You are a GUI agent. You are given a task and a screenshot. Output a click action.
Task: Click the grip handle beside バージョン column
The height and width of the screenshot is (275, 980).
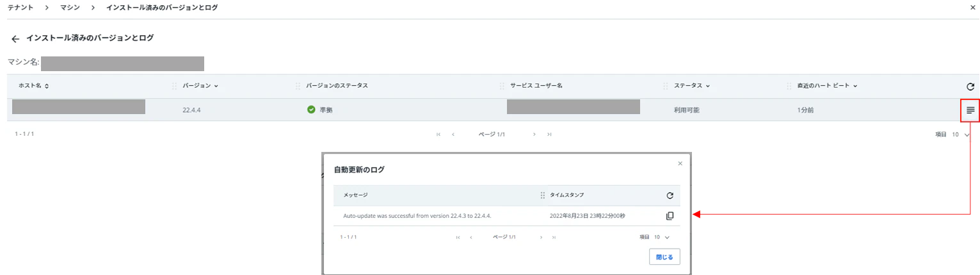[175, 86]
